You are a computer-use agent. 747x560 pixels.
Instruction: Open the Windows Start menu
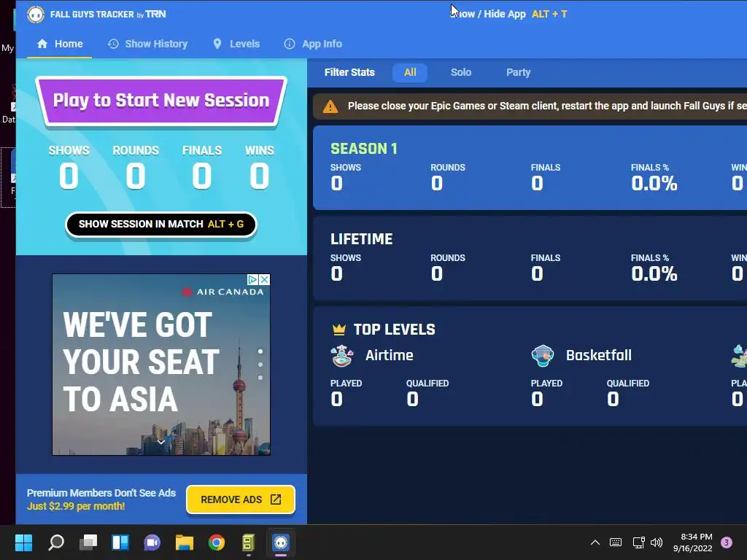[23, 542]
